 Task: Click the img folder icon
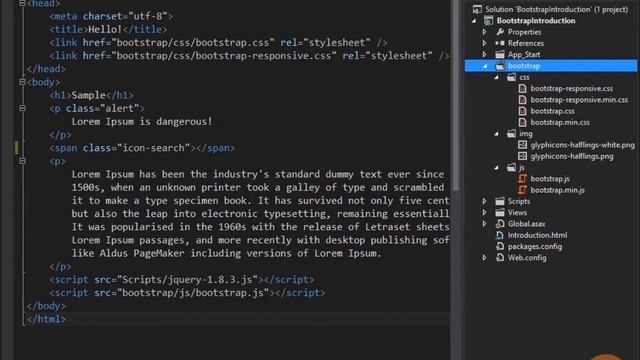(x=511, y=133)
